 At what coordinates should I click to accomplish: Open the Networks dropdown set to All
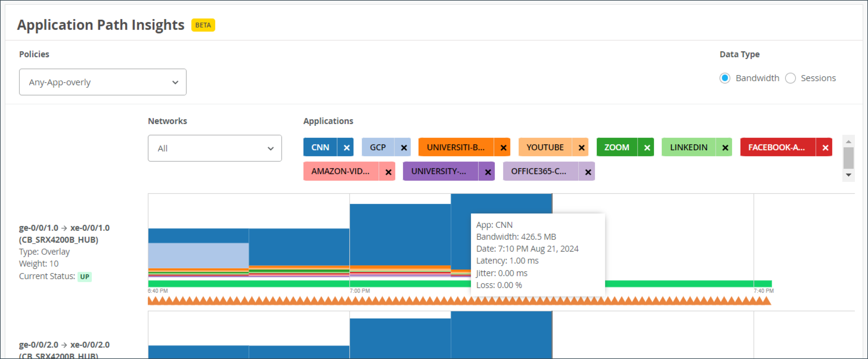215,148
